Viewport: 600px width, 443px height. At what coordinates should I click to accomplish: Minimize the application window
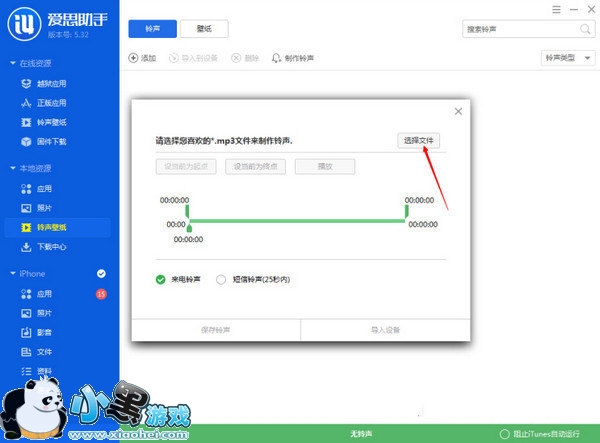tap(574, 10)
